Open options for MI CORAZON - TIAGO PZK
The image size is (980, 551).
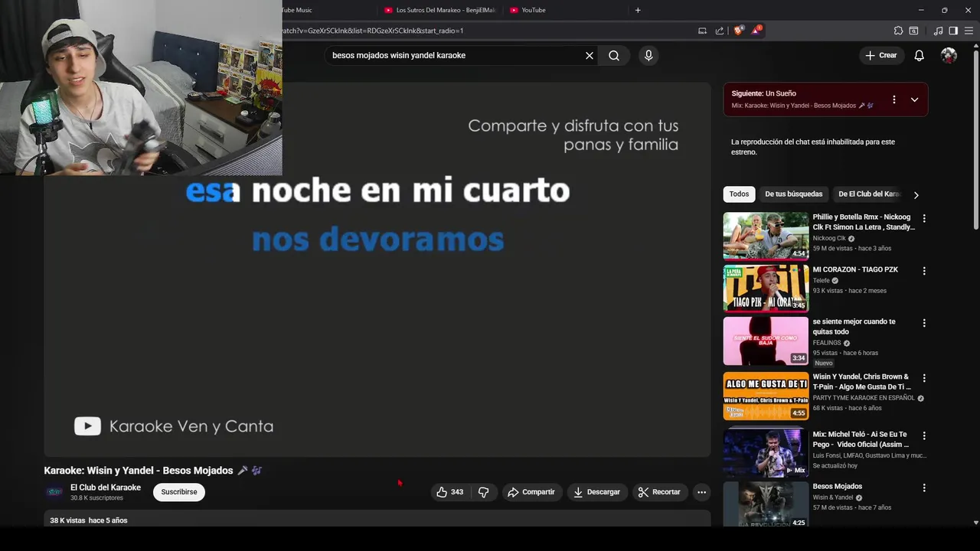point(924,271)
